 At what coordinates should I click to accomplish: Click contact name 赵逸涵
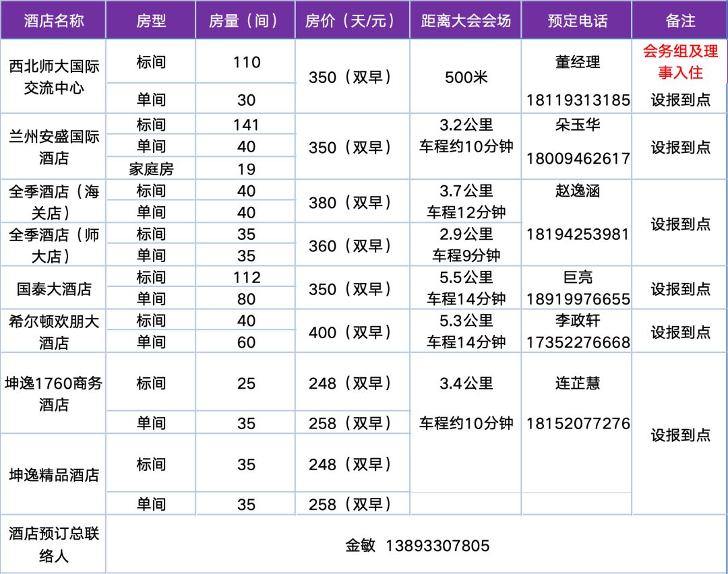(x=577, y=191)
